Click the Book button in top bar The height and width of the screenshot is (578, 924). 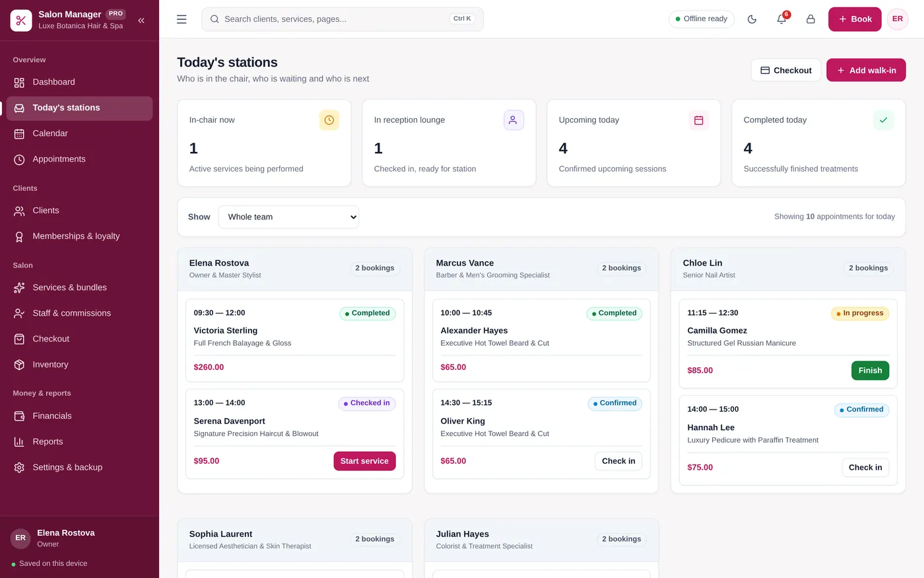click(x=855, y=19)
